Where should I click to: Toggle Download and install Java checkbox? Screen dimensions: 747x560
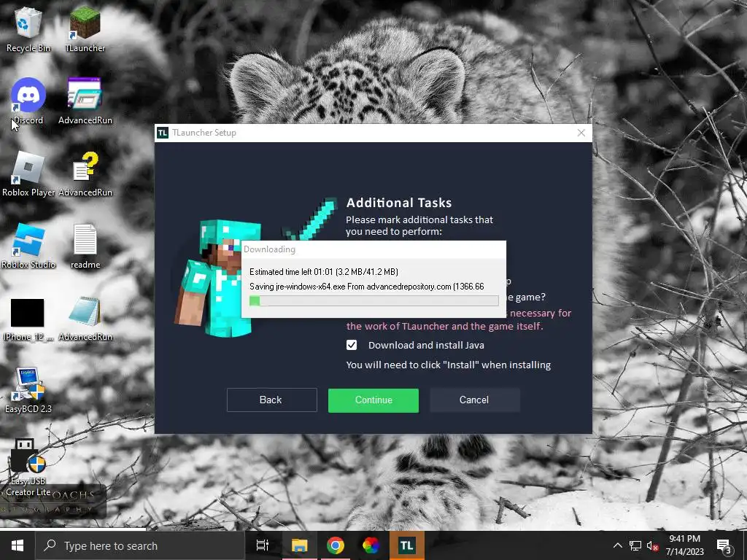(352, 345)
